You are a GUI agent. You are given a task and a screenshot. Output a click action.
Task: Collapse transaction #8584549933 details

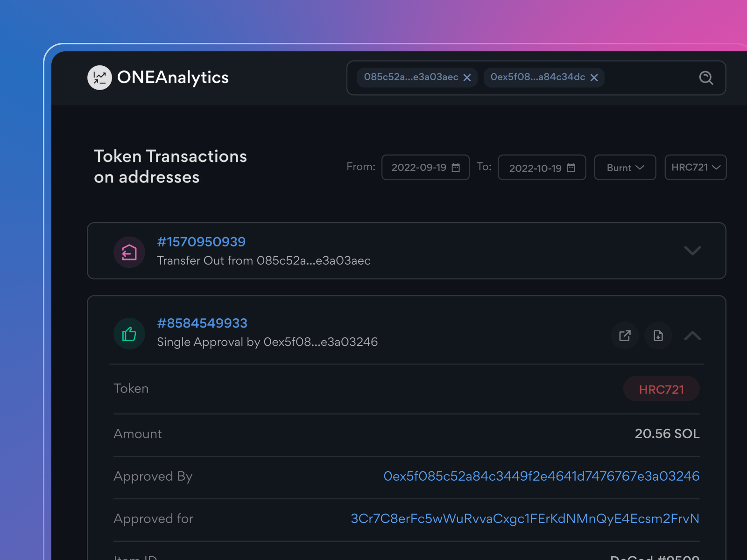pos(693,336)
